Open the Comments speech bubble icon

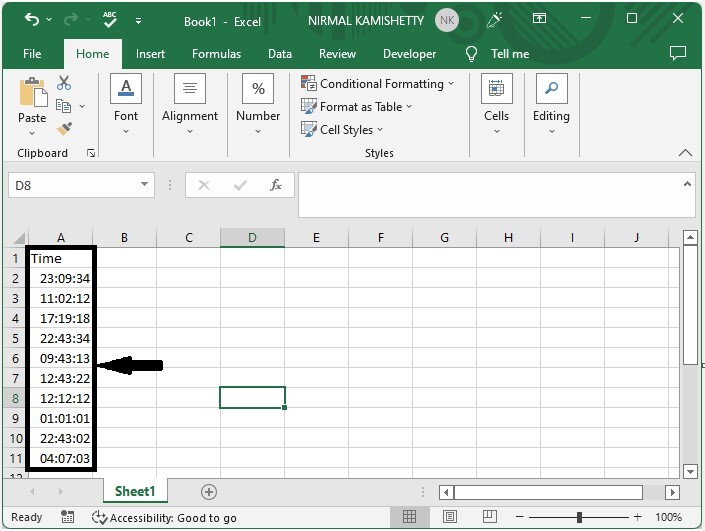(678, 53)
